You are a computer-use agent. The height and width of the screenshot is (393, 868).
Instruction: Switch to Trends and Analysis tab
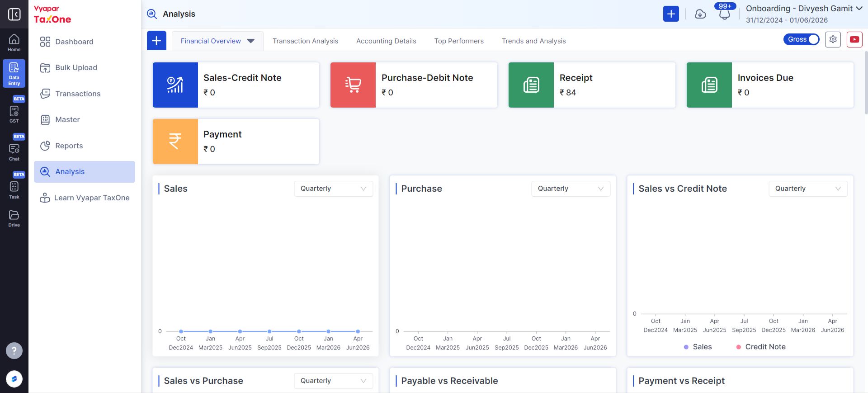click(533, 41)
